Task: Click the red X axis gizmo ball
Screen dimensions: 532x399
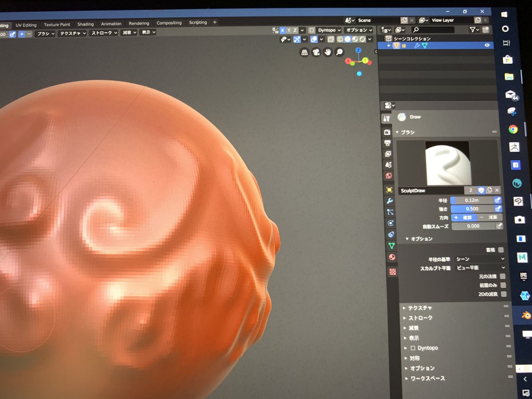Action: [348, 61]
